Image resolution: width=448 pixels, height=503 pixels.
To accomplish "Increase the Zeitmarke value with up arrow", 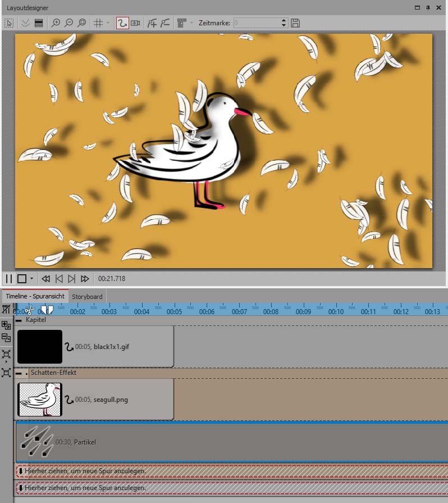I will tap(284, 20).
